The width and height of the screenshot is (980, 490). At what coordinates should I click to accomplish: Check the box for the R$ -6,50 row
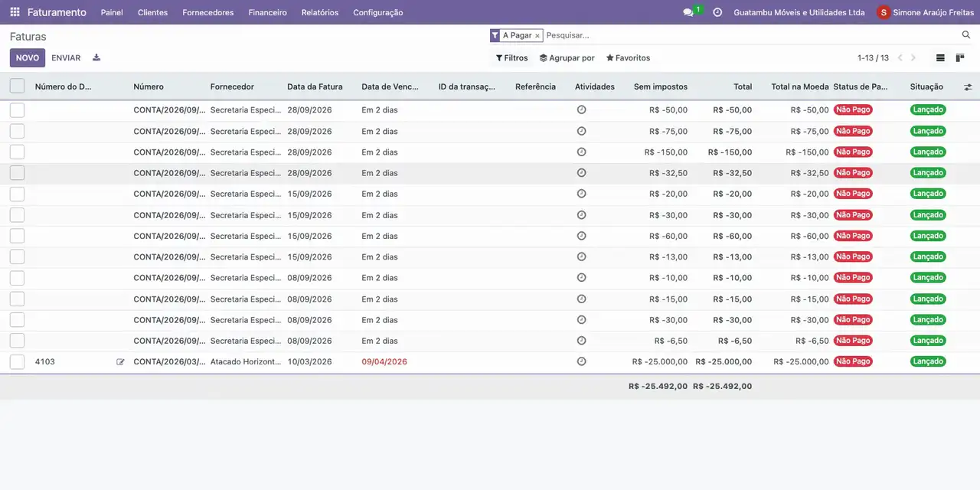coord(17,341)
